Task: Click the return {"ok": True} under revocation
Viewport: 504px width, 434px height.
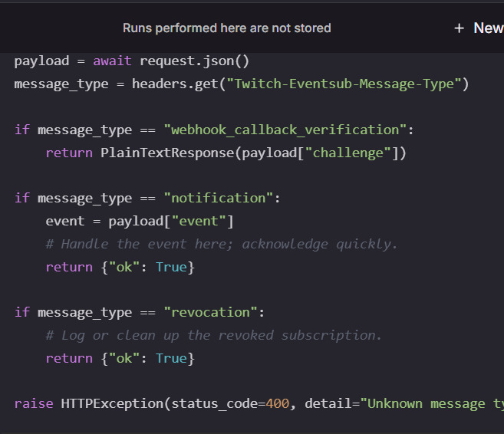Action: click(x=120, y=359)
